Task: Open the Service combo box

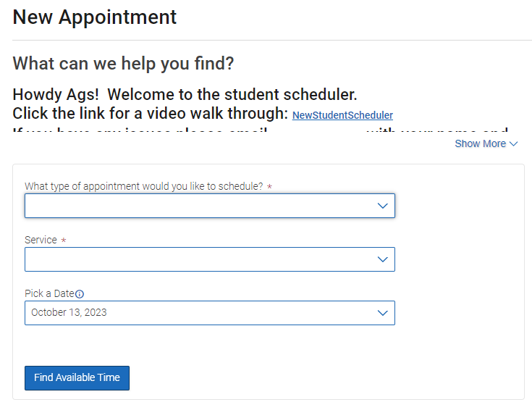Action: (210, 259)
